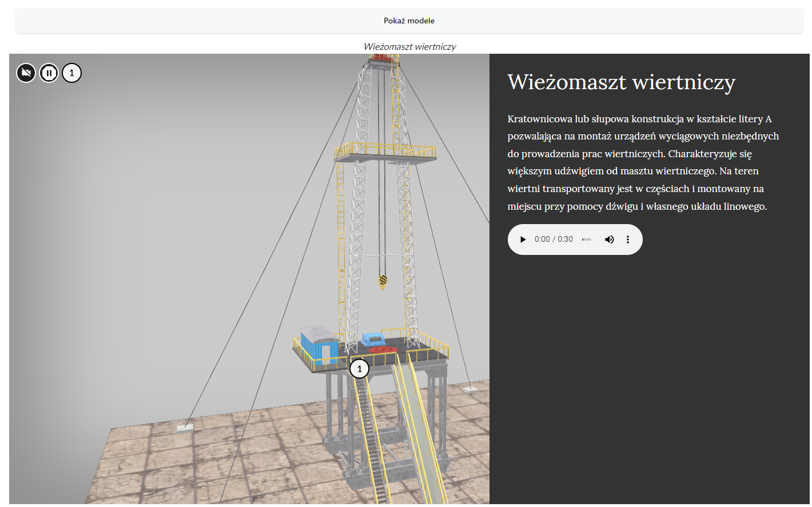This screenshot has width=812, height=507.
Task: Expand the "Pokaż modele" model list
Action: (409, 20)
